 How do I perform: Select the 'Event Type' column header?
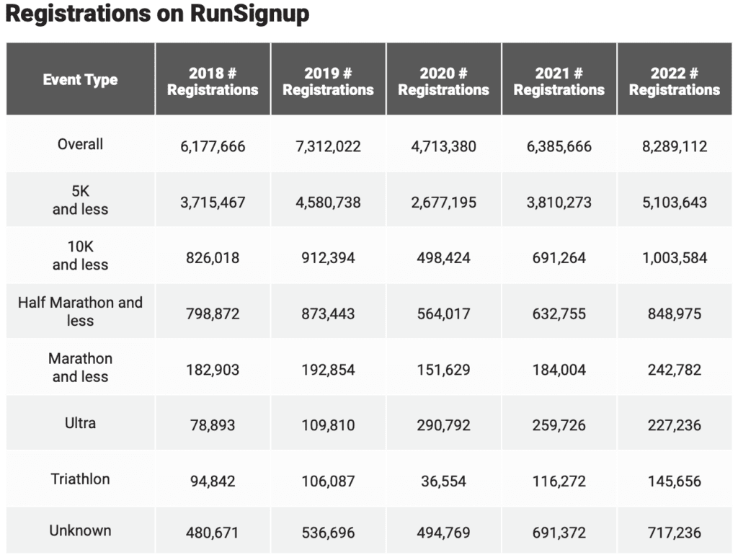(81, 79)
